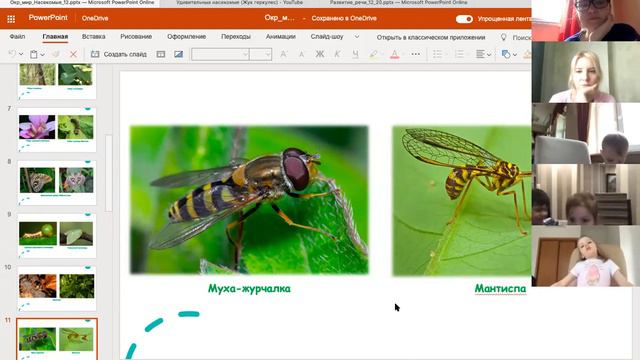
Task: Select slide 9 thumbnail
Action: (56, 236)
